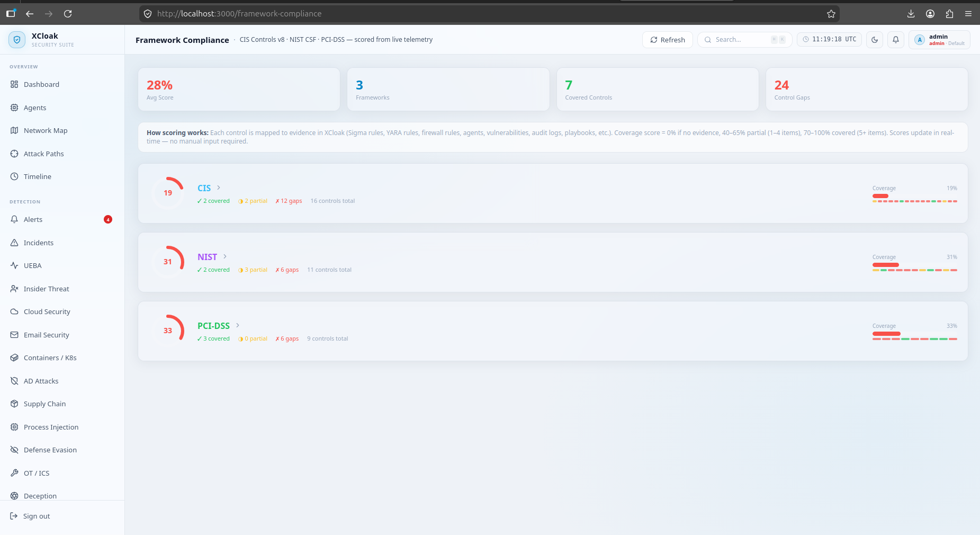Click the Sign out arrow icon
This screenshot has width=980, height=535.
tap(14, 516)
